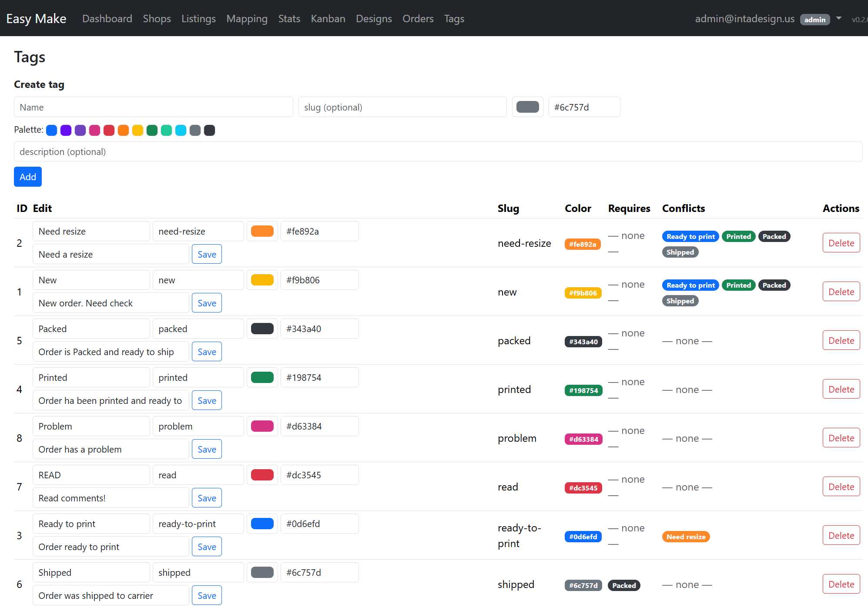Click the Need resize conflict badge

pyautogui.click(x=686, y=537)
